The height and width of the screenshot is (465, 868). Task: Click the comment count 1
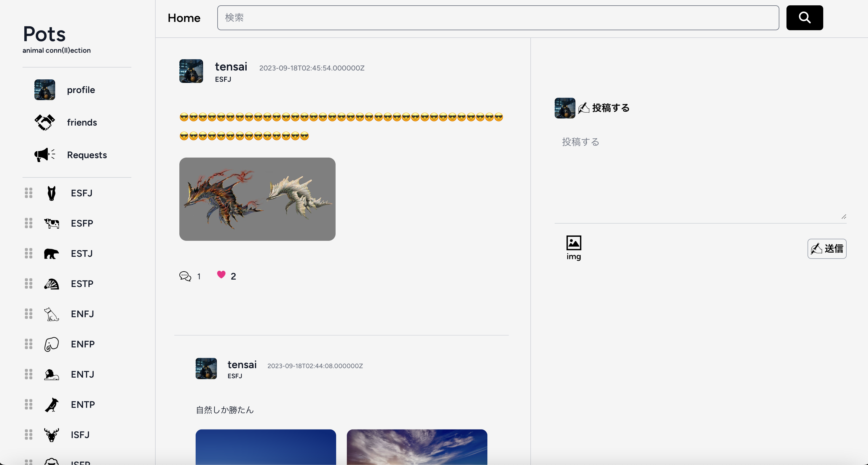(199, 276)
